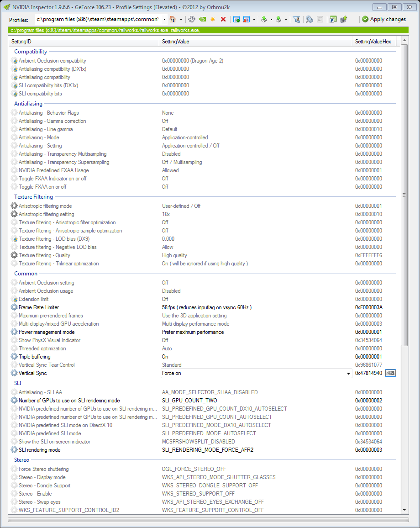The width and height of the screenshot is (420, 528).
Task: Click the Stereo group header
Action: point(21,459)
